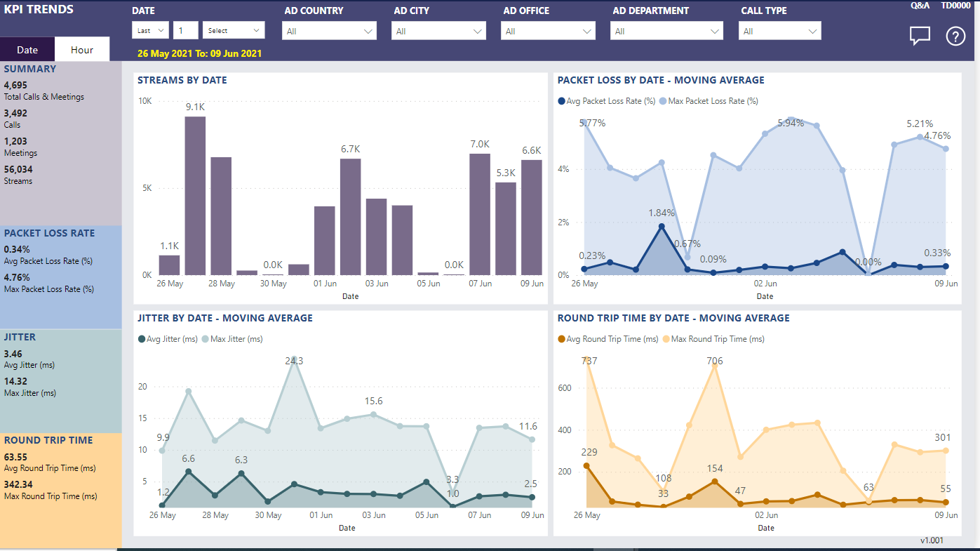Open the CALL TYPE filter dropdown
The width and height of the screenshot is (980, 551).
pos(779,31)
